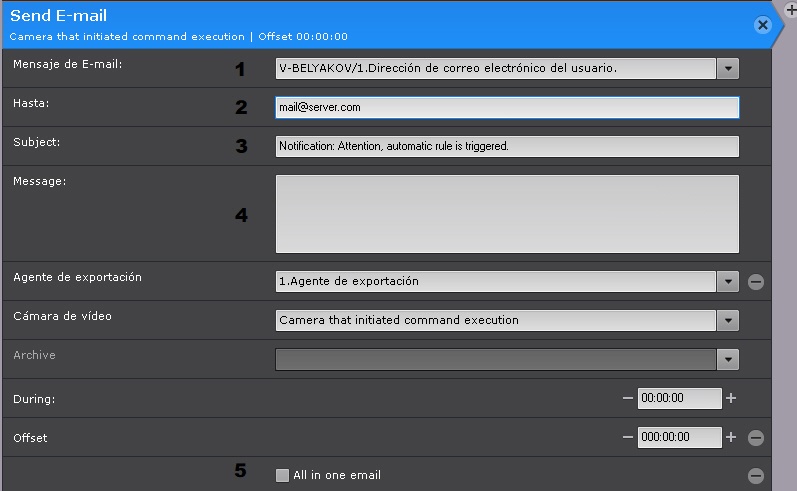
Task: Remove the Offset row with minus icon
Action: pyautogui.click(x=756, y=438)
